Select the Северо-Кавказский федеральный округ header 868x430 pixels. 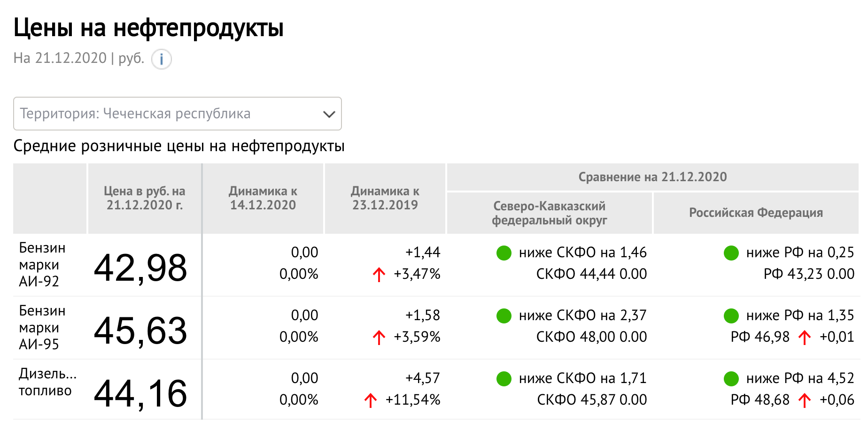click(x=549, y=213)
